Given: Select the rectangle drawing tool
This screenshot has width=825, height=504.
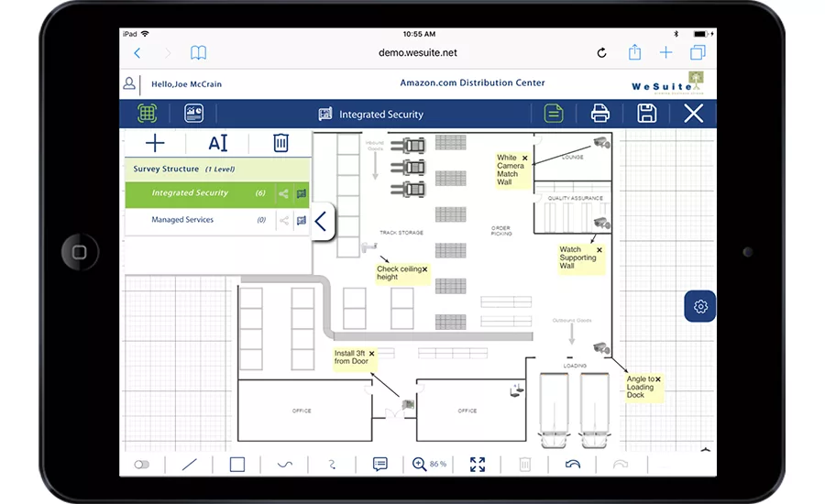Looking at the screenshot, I should coord(237,465).
